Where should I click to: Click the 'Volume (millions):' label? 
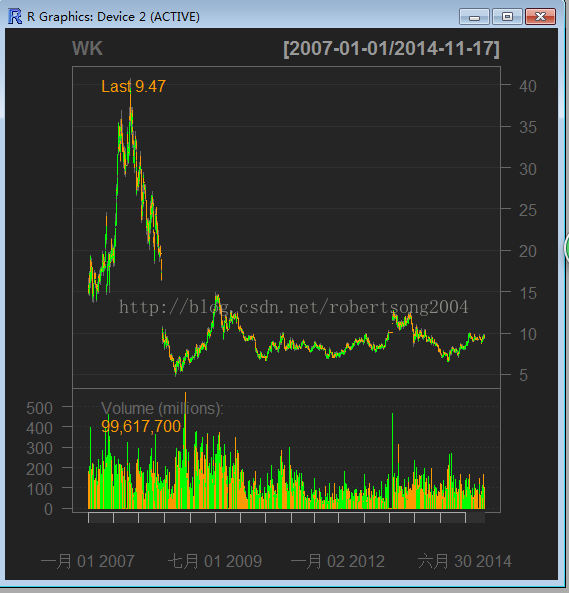[x=162, y=408]
